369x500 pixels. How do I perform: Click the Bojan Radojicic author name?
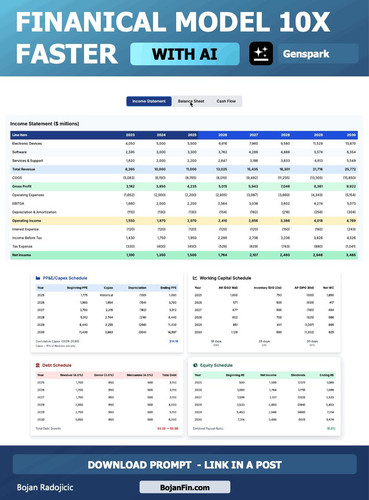tap(45, 487)
